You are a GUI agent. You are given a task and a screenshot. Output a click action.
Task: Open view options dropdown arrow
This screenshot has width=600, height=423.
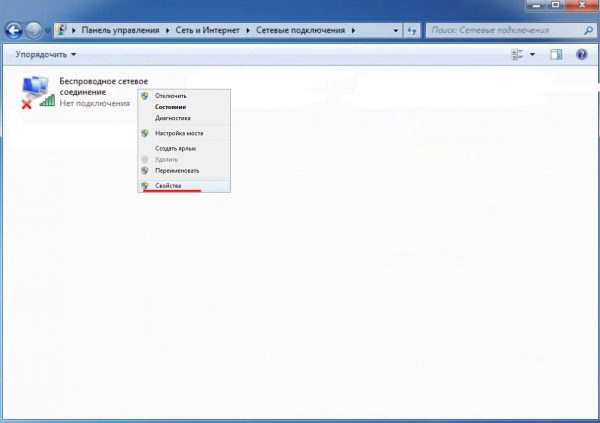coord(532,54)
